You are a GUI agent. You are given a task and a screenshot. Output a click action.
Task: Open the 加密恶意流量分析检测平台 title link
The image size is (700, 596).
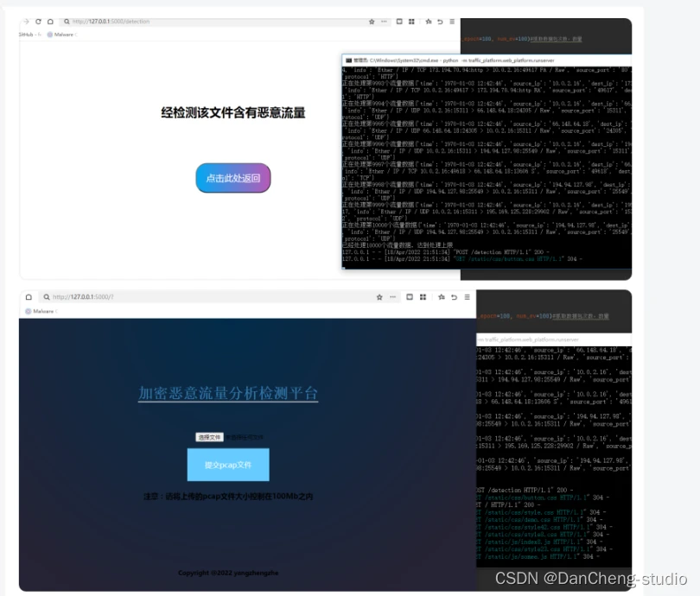[x=230, y=394]
